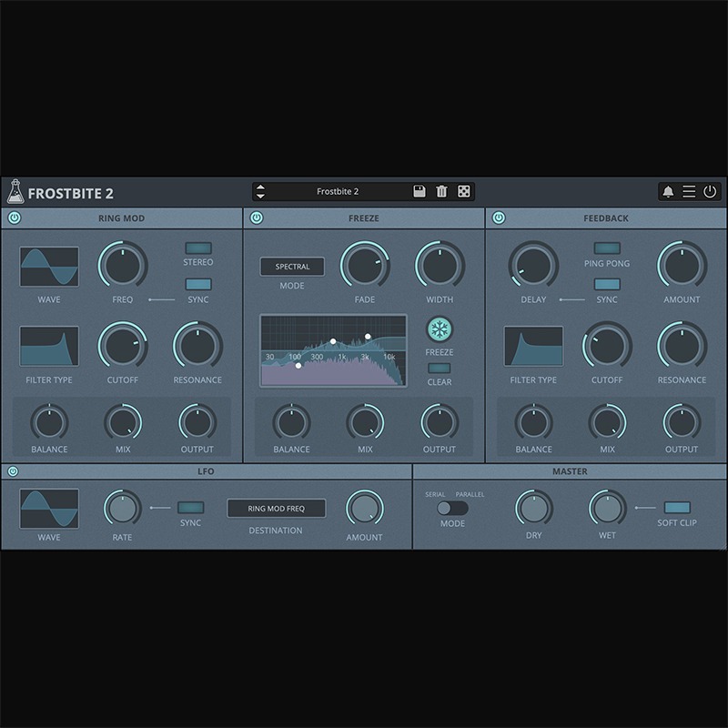Click the spectrum node near 3k
The width and height of the screenshot is (728, 728).
click(368, 336)
